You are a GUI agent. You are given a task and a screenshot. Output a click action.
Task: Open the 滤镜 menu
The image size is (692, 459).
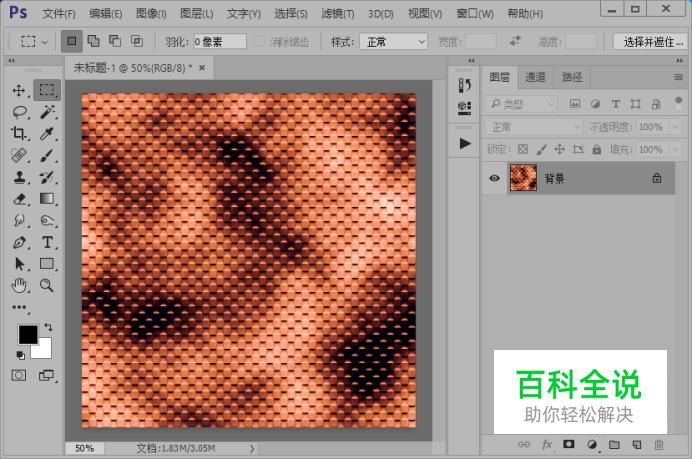coord(338,14)
